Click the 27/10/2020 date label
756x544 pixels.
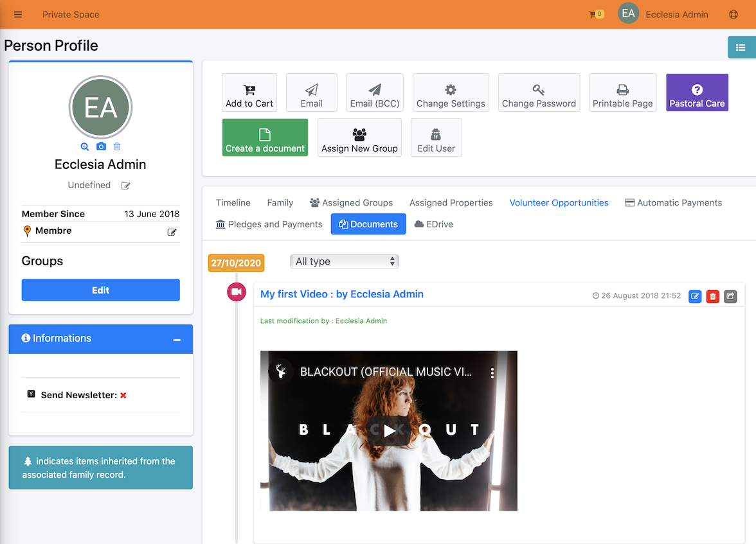pos(236,263)
